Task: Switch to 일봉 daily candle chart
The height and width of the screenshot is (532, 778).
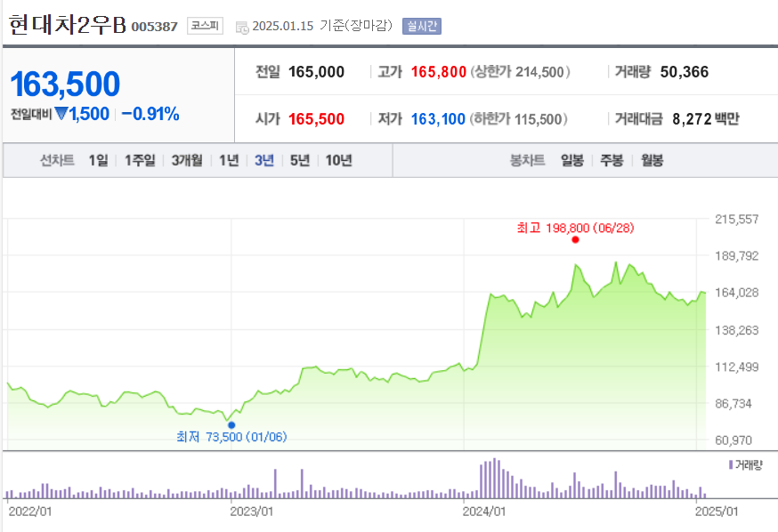Action: point(571,159)
